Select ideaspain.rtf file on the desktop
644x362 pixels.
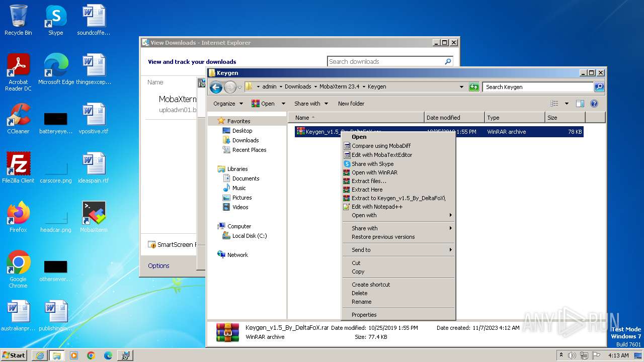[x=94, y=168]
